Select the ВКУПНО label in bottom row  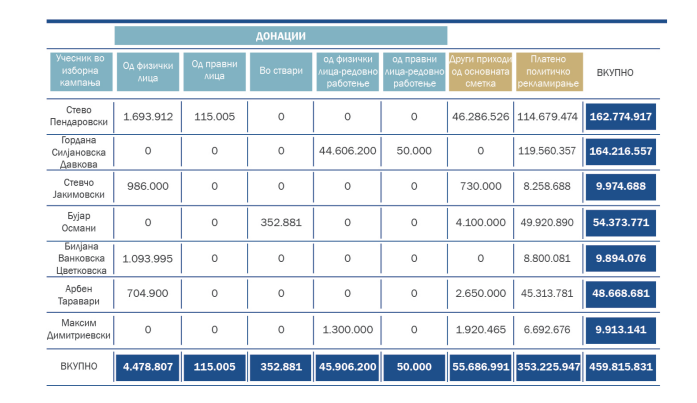tap(80, 367)
